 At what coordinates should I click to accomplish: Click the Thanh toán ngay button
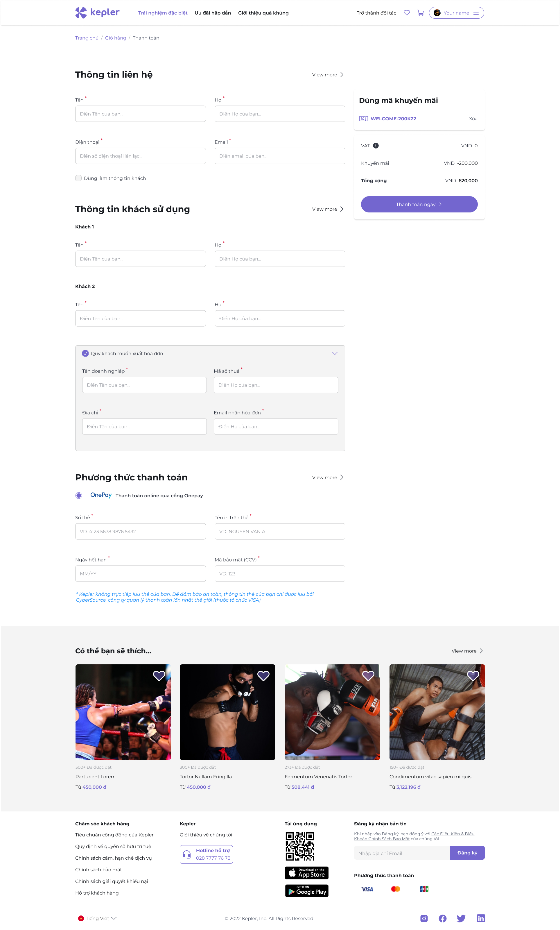(x=419, y=204)
